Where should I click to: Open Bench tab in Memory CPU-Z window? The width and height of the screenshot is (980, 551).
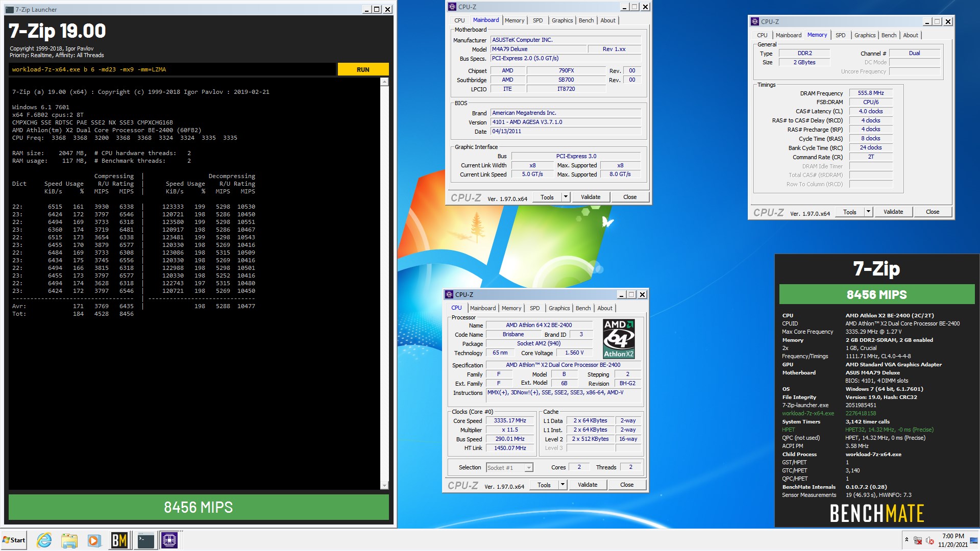(x=889, y=35)
